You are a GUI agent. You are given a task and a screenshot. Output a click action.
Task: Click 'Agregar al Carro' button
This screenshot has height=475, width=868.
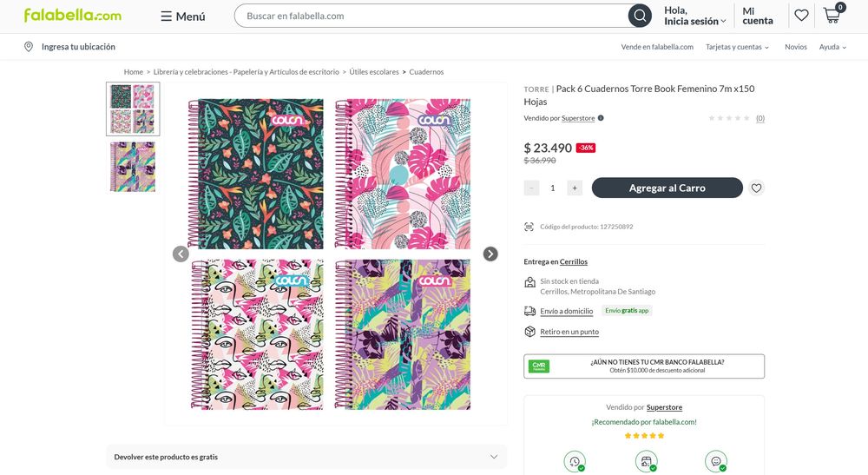pyautogui.click(x=667, y=188)
